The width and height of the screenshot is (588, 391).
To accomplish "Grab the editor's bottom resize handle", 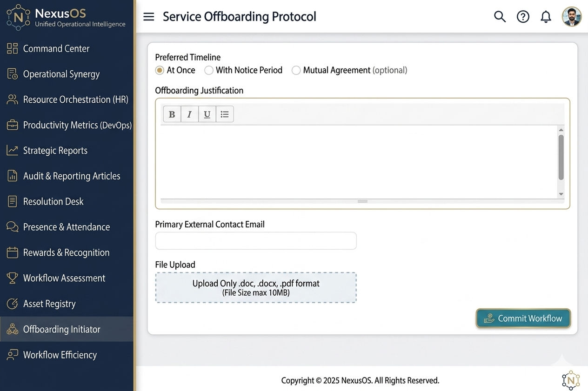I will (362, 201).
